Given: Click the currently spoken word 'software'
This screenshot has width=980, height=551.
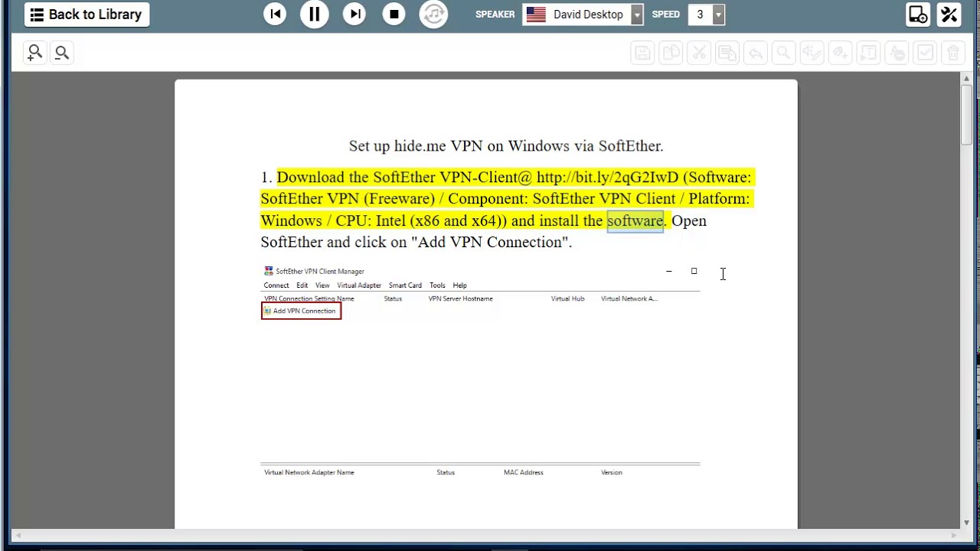Looking at the screenshot, I should tap(635, 220).
